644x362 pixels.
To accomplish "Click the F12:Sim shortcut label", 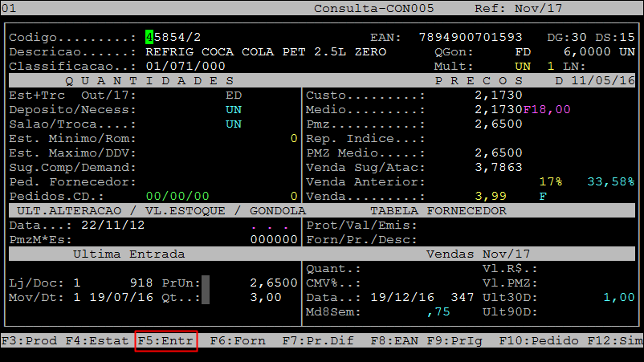I will click(614, 340).
